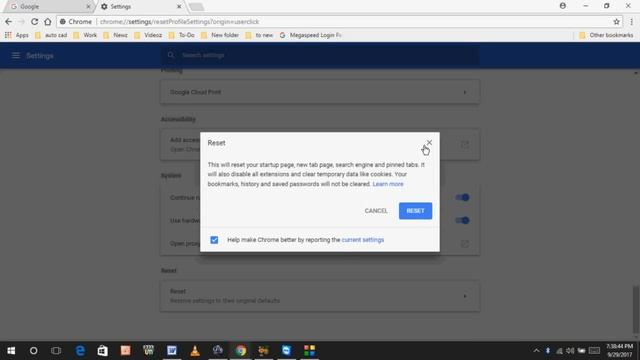Viewport: 640px width, 360px height.
Task: Open network status tray icon
Action: click(x=559, y=351)
